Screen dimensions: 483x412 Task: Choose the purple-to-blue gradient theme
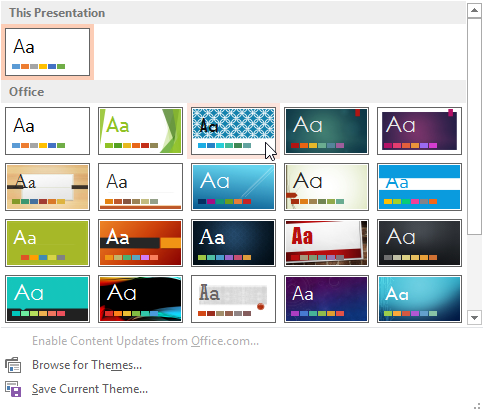pos(326,299)
